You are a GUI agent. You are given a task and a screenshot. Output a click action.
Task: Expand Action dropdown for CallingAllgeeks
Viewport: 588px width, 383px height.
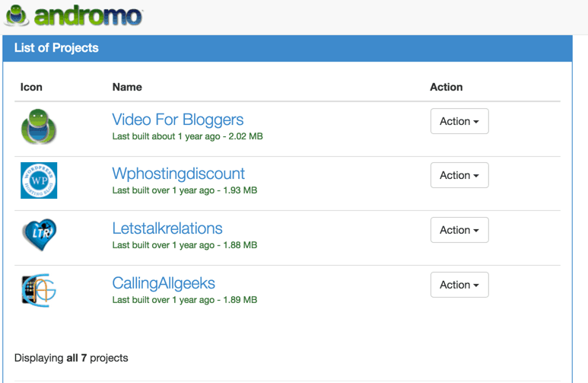(459, 285)
